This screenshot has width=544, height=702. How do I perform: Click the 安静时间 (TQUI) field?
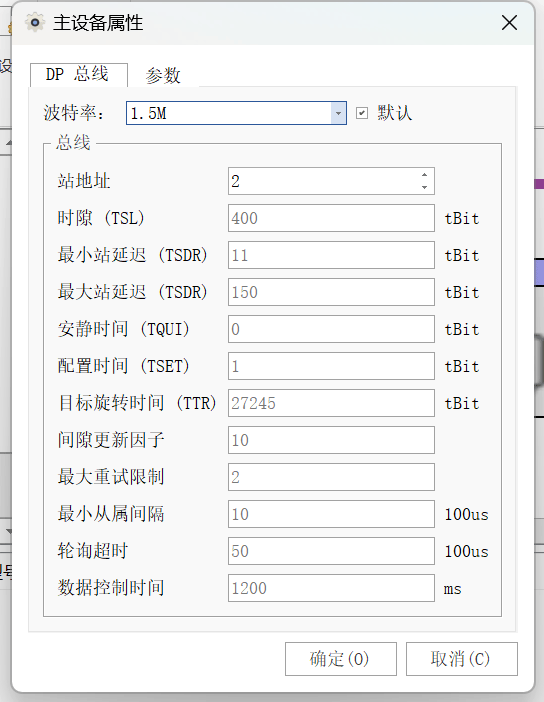point(331,329)
